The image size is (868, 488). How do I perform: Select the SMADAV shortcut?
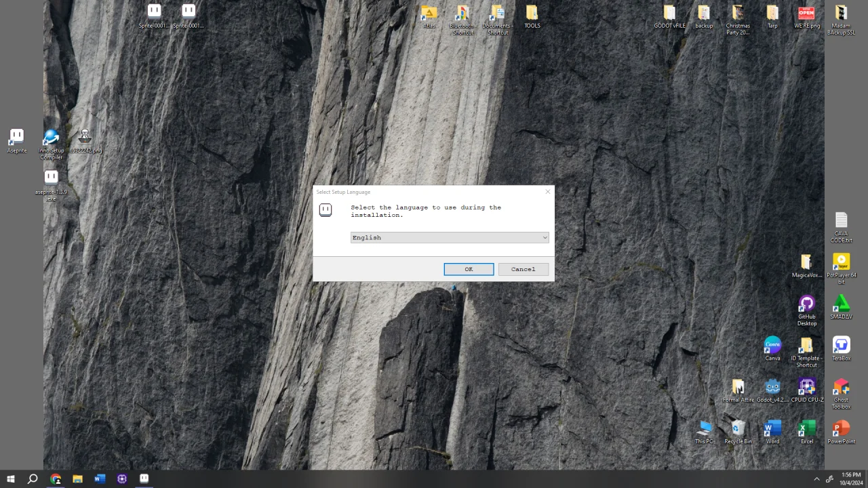coord(841,307)
